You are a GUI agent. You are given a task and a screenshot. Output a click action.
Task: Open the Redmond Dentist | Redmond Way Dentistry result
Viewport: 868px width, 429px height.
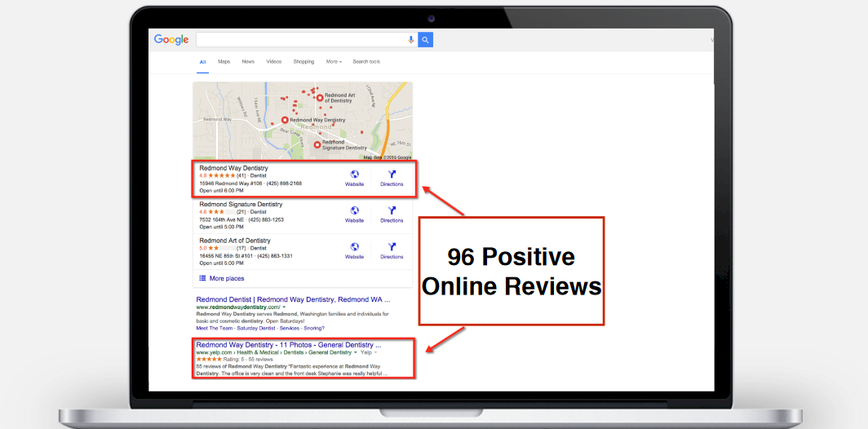pos(294,299)
